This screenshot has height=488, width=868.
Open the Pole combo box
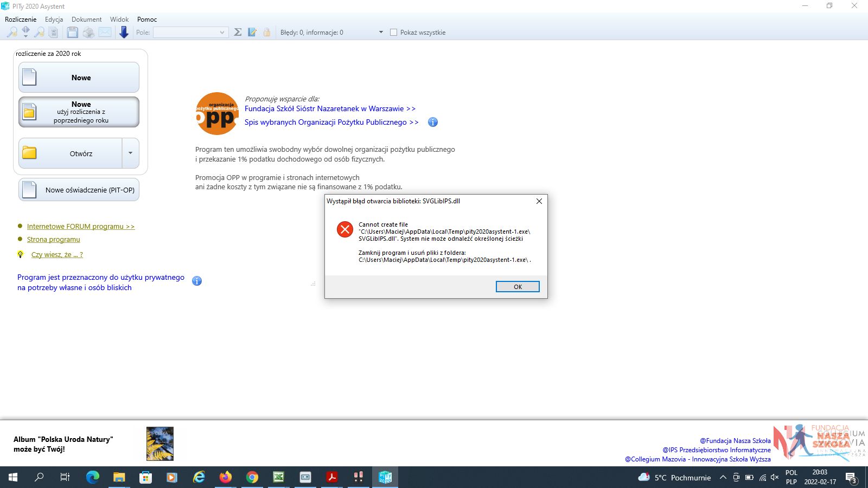[x=190, y=33]
